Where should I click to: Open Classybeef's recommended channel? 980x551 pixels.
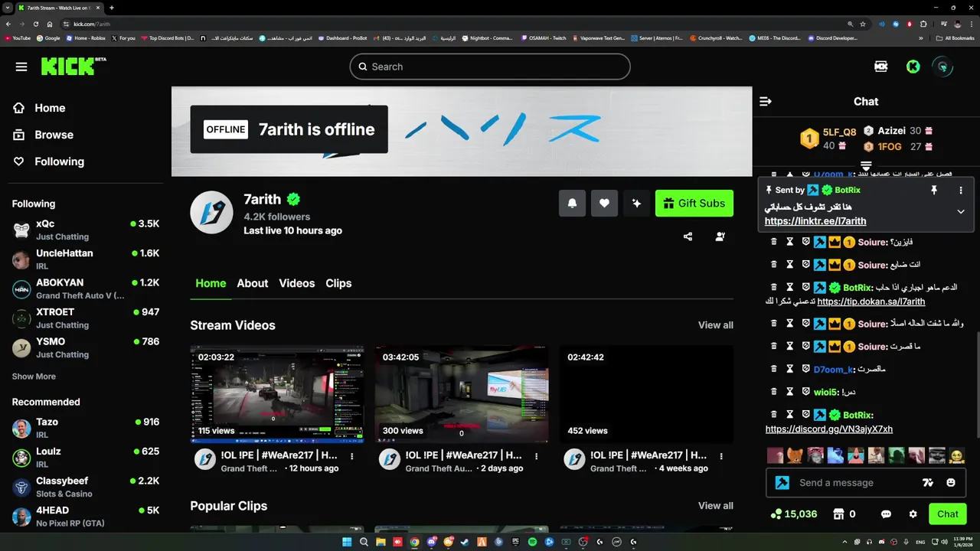[x=86, y=487]
